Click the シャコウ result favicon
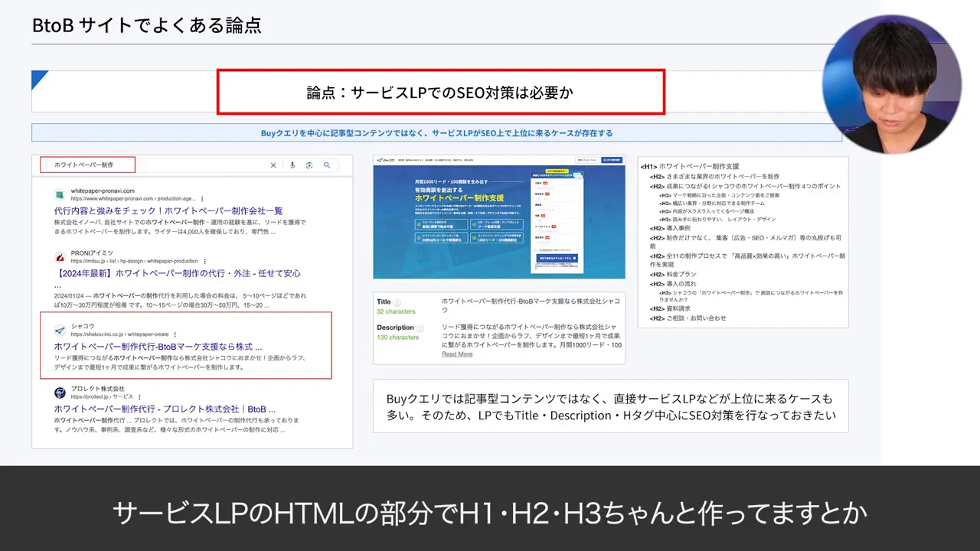 (59, 330)
